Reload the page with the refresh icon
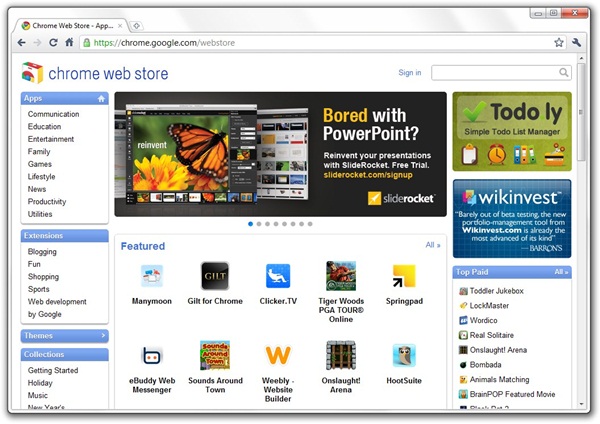 [53, 42]
